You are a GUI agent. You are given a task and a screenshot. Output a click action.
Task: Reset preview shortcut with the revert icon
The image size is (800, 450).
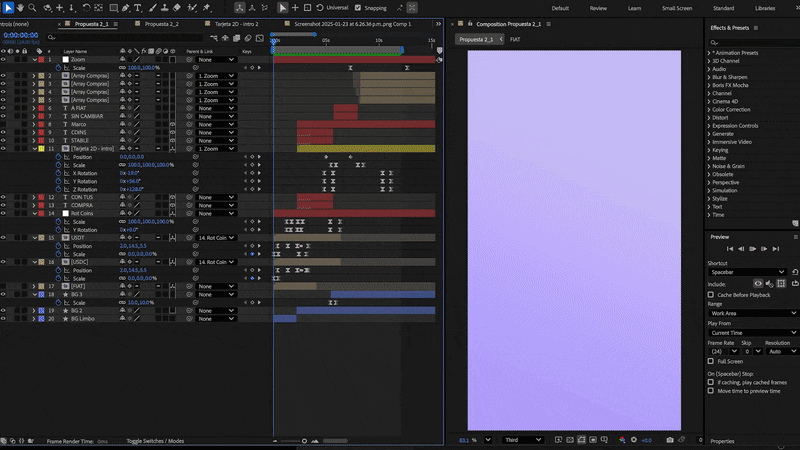[x=795, y=272]
